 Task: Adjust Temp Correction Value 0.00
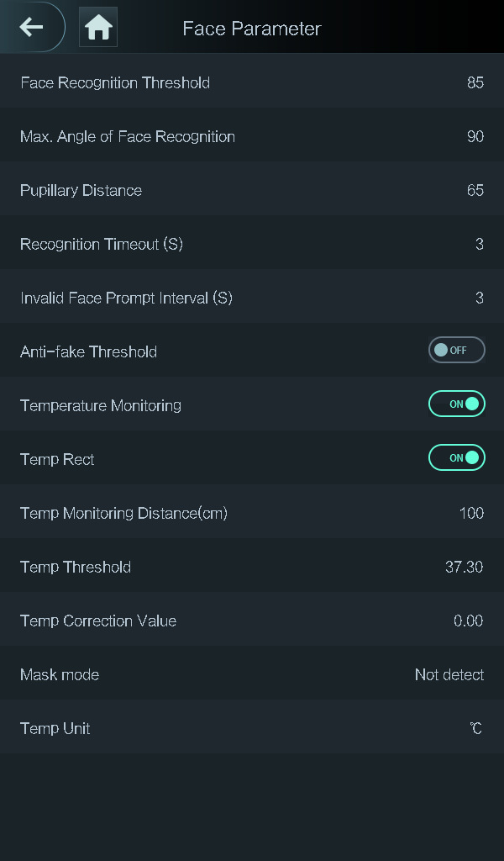coord(468,621)
